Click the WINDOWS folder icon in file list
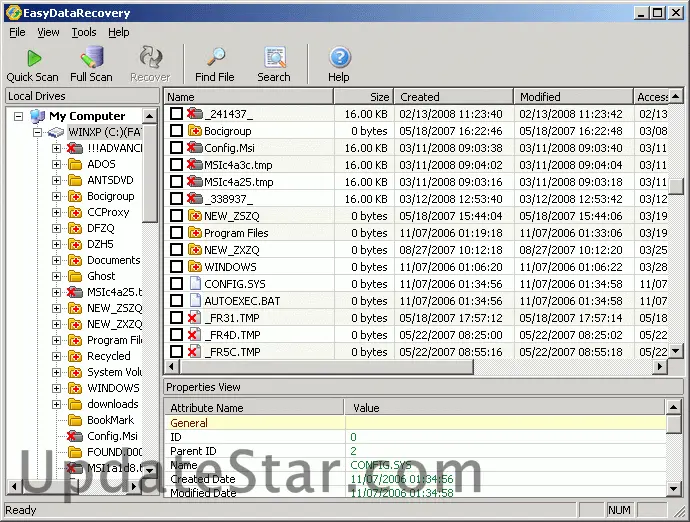The height and width of the screenshot is (522, 690). point(195,266)
